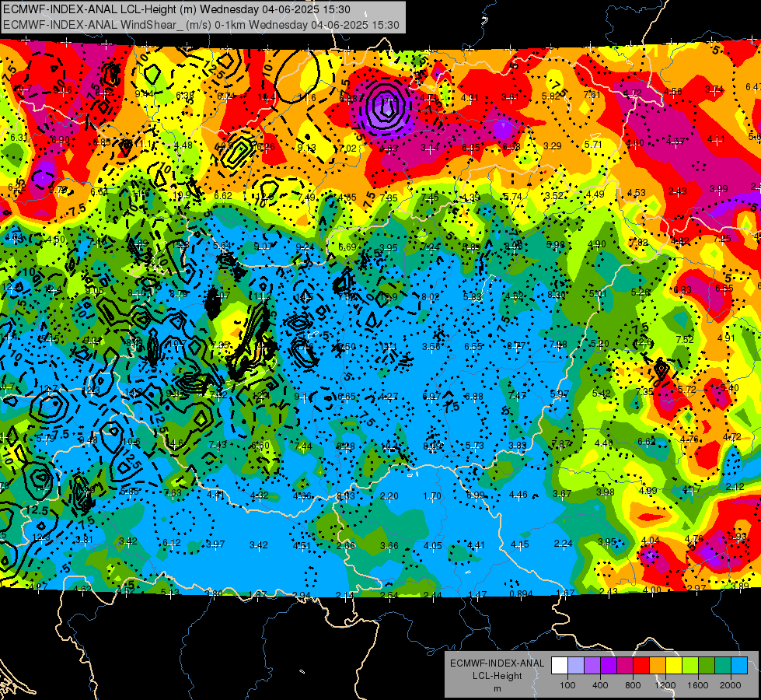Click the grid value 4.04
The image size is (761, 700).
651,541
